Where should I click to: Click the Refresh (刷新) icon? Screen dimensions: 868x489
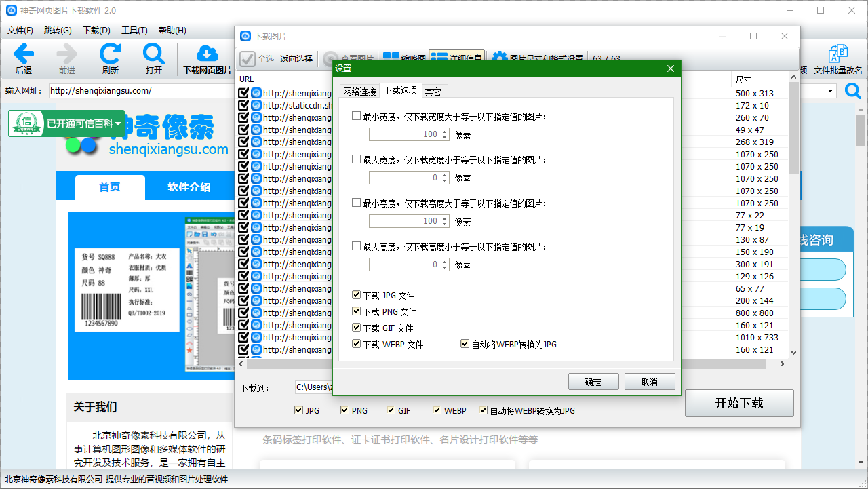[x=111, y=54]
